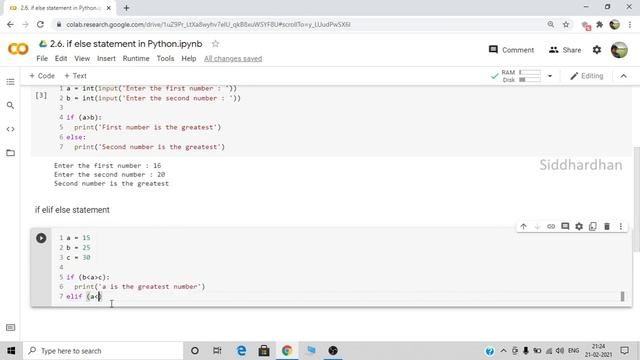640x360 pixels.
Task: Open Chrome from taskbar
Action: coord(287,351)
